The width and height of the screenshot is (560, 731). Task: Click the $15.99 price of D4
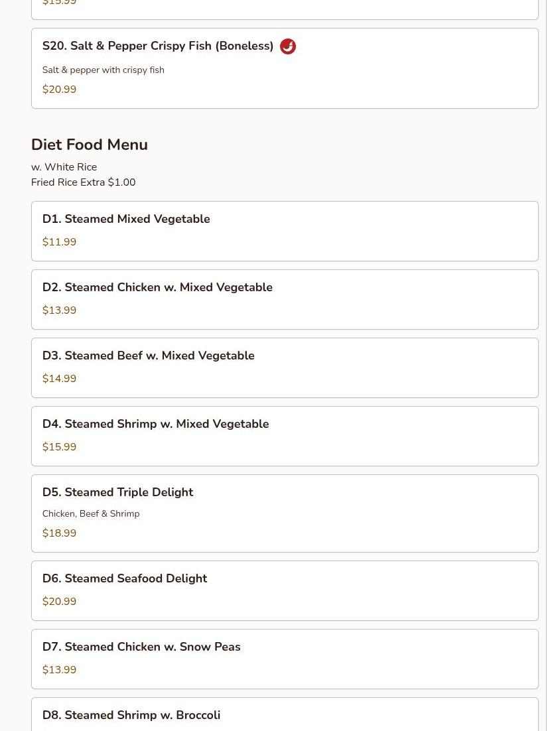click(59, 447)
